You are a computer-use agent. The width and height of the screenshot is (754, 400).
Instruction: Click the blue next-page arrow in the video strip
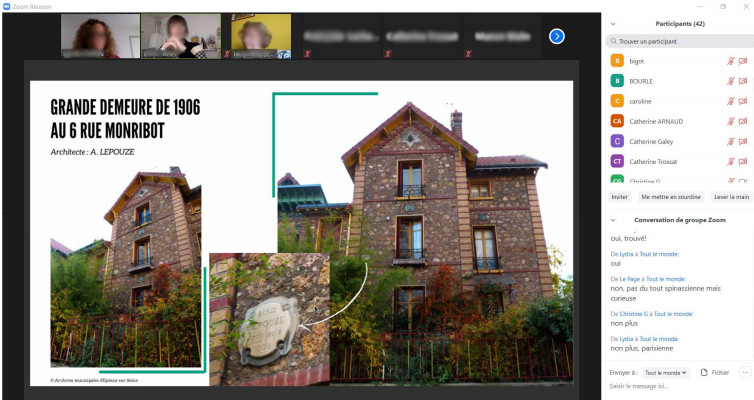pos(556,37)
